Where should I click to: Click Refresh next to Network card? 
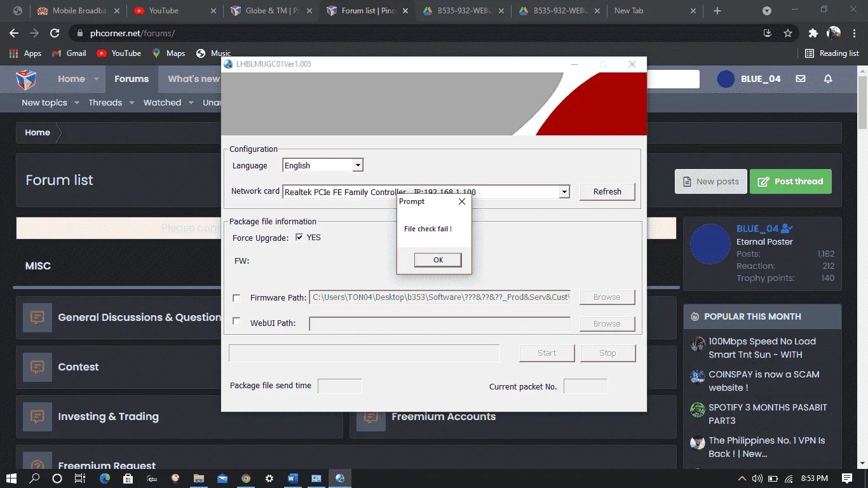coord(607,192)
